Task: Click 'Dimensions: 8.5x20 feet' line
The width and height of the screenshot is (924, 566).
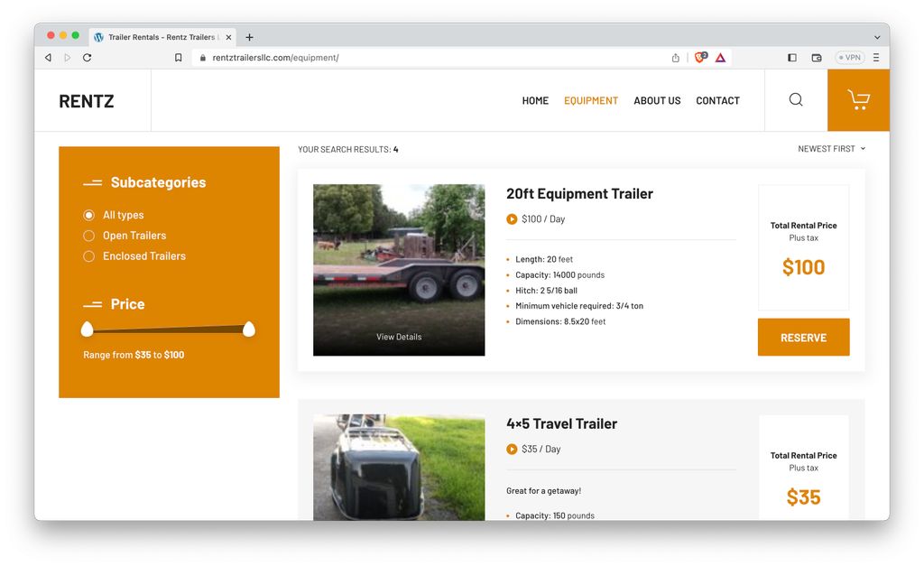Action: click(560, 322)
